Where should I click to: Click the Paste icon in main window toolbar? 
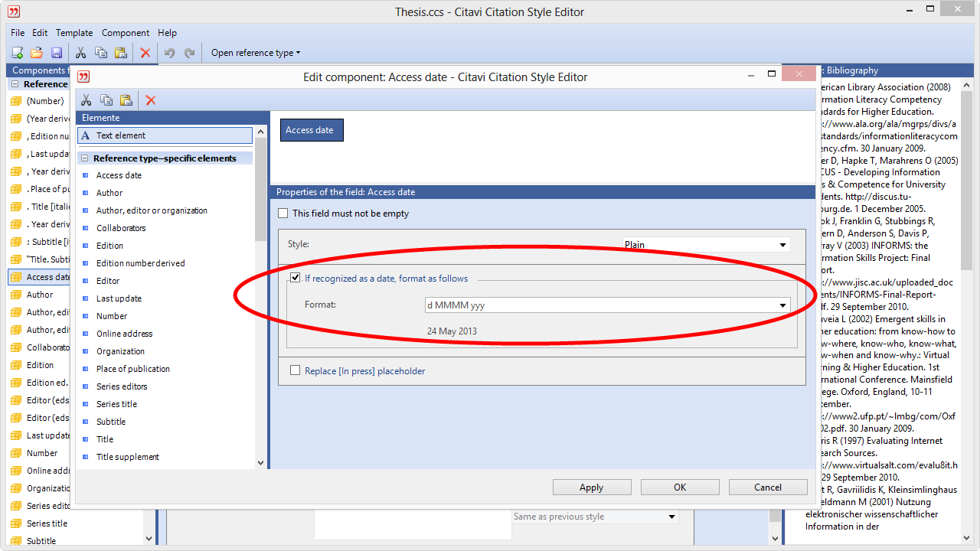pyautogui.click(x=120, y=53)
